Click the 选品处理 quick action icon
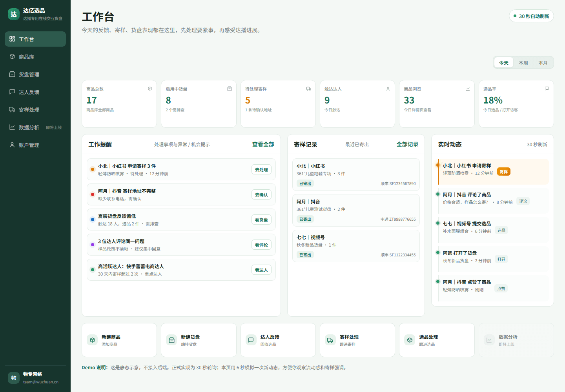 pyautogui.click(x=410, y=340)
